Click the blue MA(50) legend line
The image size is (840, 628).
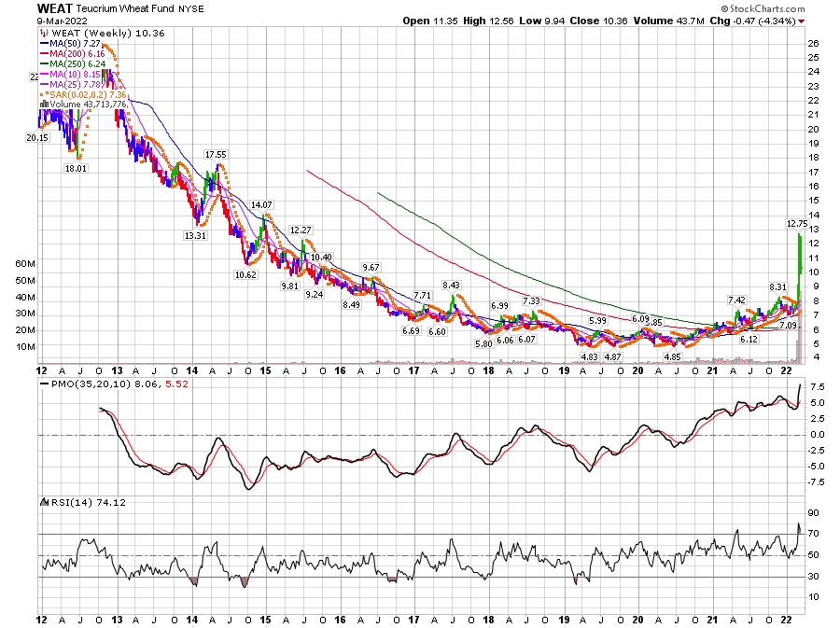pos(43,43)
